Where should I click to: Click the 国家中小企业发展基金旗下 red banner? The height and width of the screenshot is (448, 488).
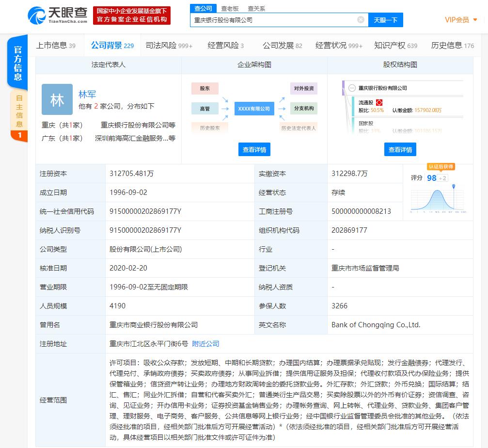pyautogui.click(x=131, y=15)
